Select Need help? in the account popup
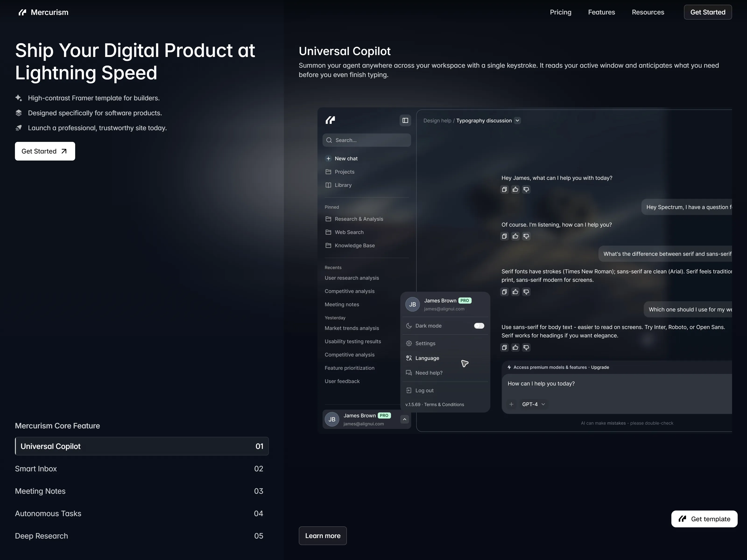 pyautogui.click(x=445, y=373)
